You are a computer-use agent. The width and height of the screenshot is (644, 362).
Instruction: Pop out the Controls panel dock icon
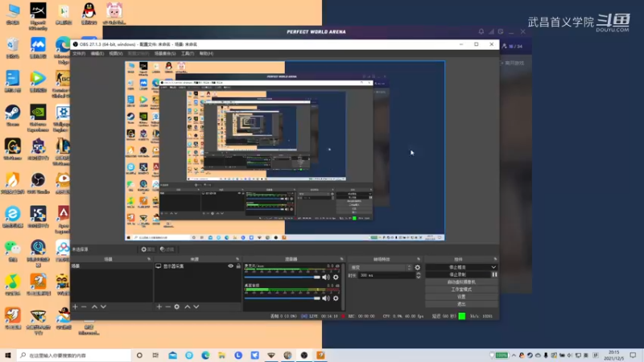[x=495, y=259]
